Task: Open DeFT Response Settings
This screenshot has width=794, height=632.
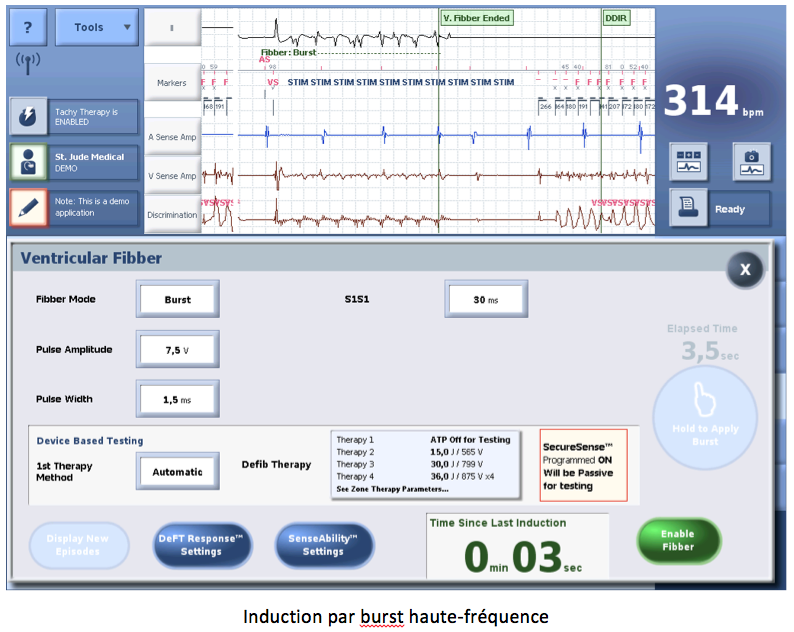Action: [201, 545]
